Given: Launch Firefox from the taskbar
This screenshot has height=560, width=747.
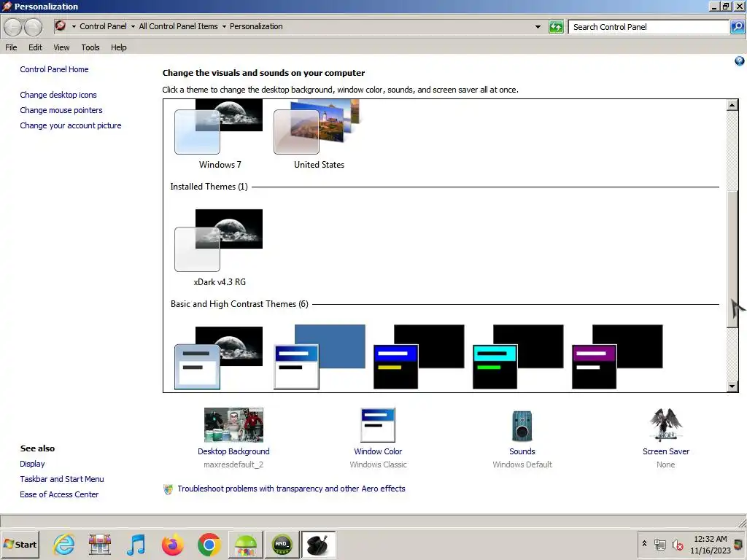Looking at the screenshot, I should (172, 544).
